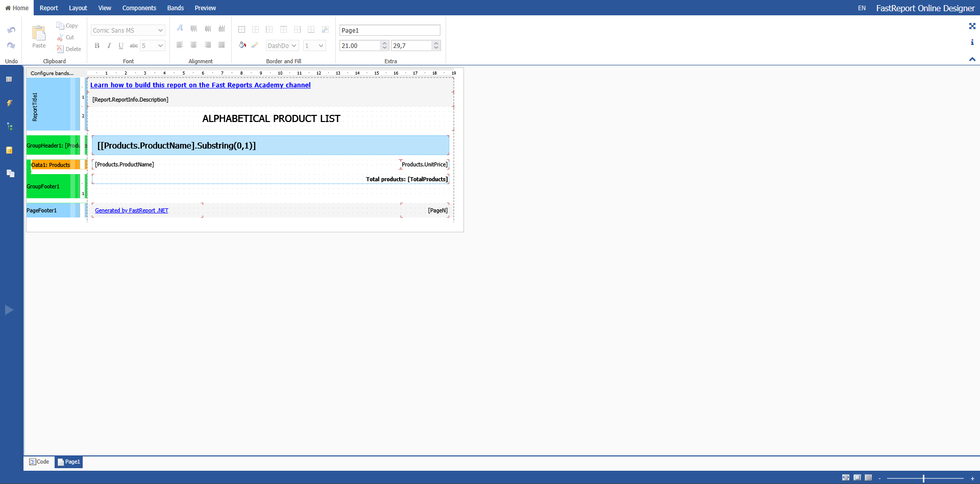The image size is (980, 484).
Task: Open the Events panel (lightning icon)
Action: (9, 103)
